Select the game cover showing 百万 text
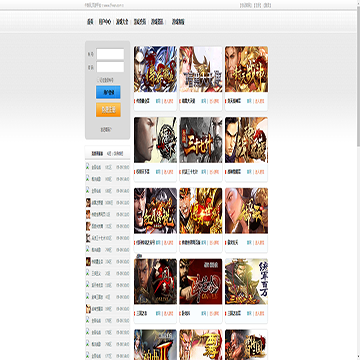360x360 pixels. click(246, 281)
